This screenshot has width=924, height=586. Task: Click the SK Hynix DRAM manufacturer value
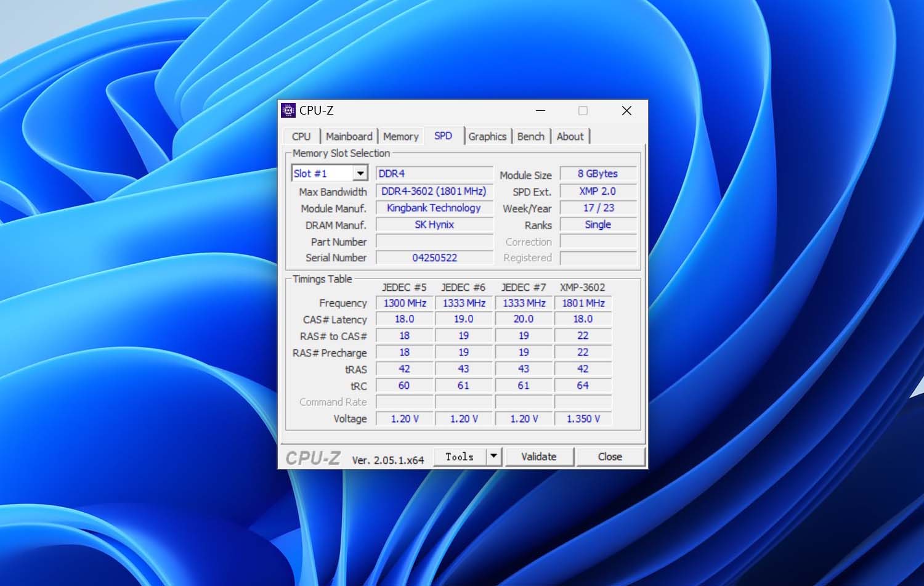434,224
